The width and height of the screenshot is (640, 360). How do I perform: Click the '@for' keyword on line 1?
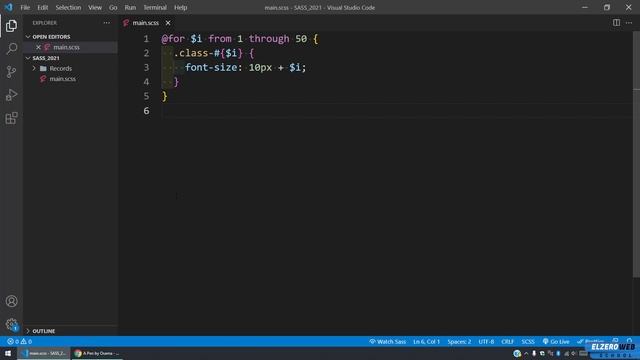pos(173,39)
